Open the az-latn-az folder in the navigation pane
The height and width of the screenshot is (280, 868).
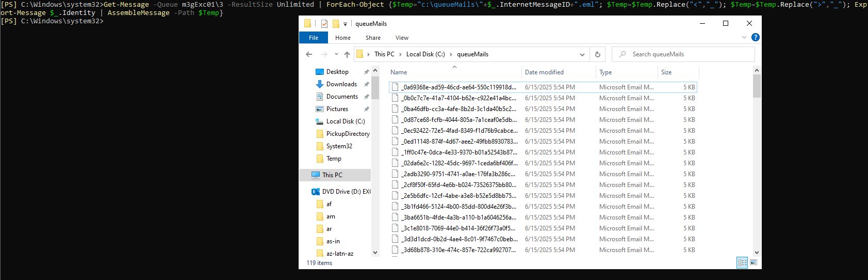(339, 254)
